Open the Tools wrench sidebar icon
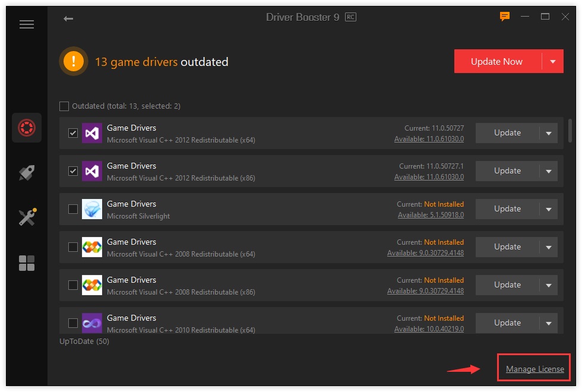582x392 pixels. (x=27, y=217)
